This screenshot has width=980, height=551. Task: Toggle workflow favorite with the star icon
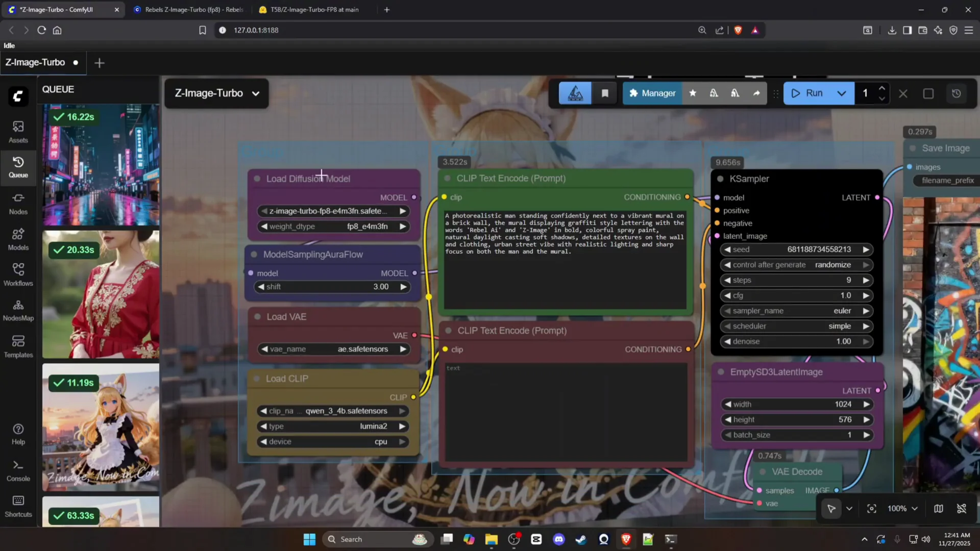click(x=693, y=93)
